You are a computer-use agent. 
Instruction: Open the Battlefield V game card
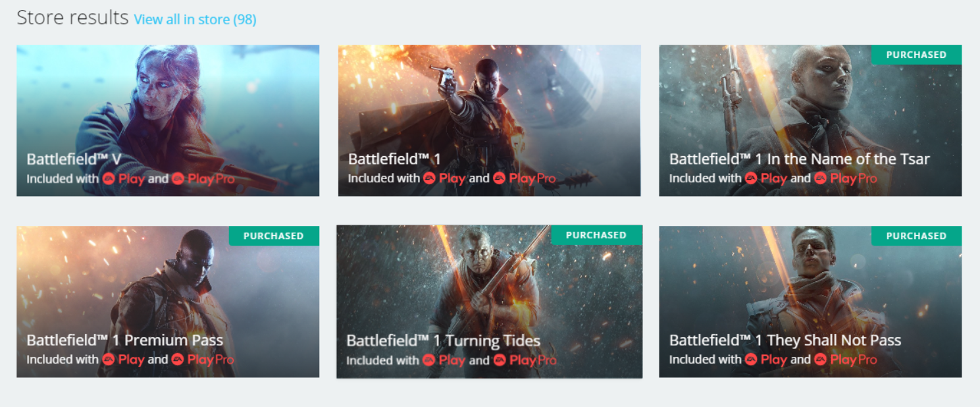(x=168, y=121)
